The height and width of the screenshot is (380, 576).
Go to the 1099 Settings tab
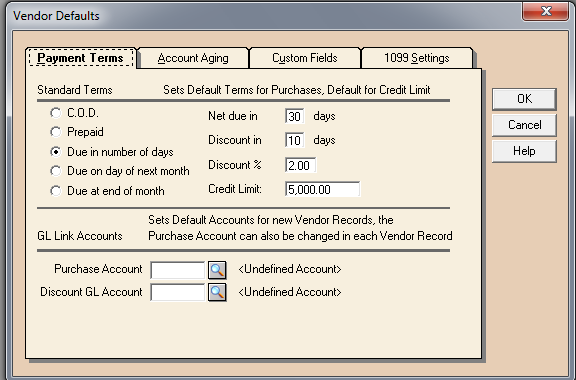417,58
